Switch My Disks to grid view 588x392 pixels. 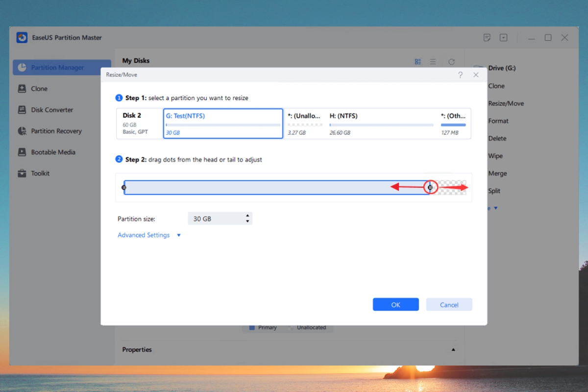pyautogui.click(x=418, y=62)
